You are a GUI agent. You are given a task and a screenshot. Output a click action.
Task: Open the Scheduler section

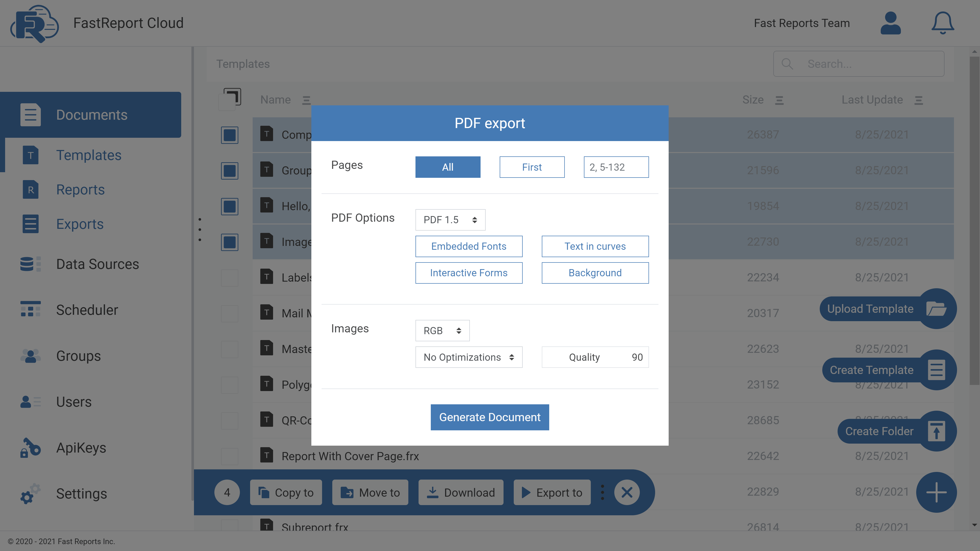click(x=87, y=309)
